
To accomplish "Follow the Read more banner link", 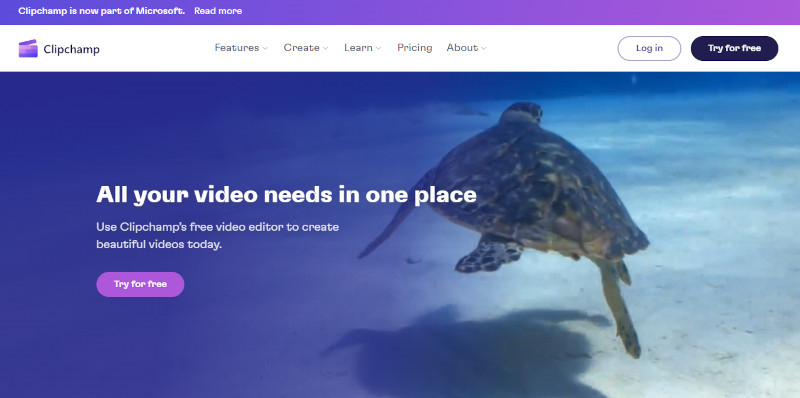I will tap(218, 11).
